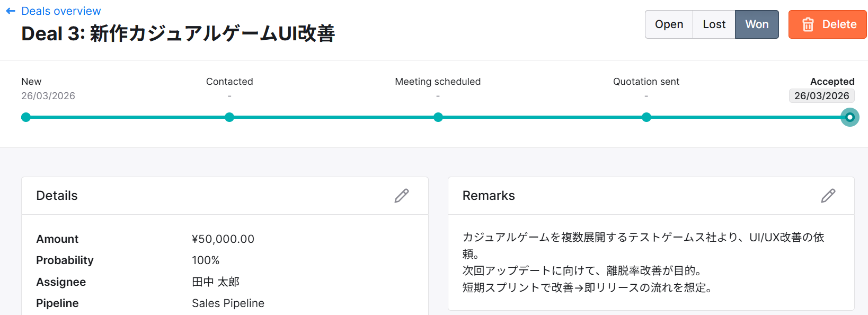The height and width of the screenshot is (315, 868).
Task: Click the deal title heading text
Action: click(x=178, y=34)
